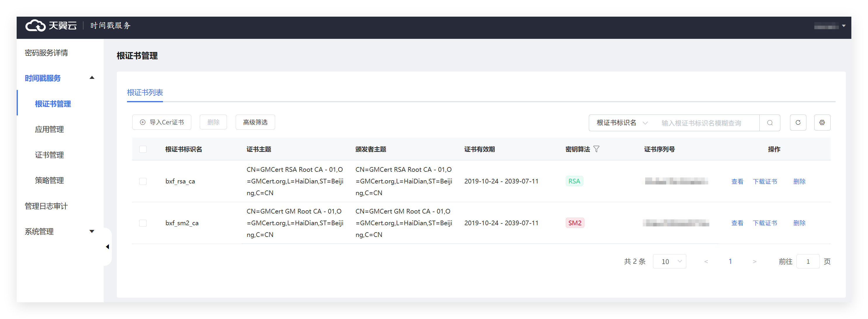This screenshot has width=868, height=319.
Task: Click the key algorithm filter funnel icon
Action: 596,149
